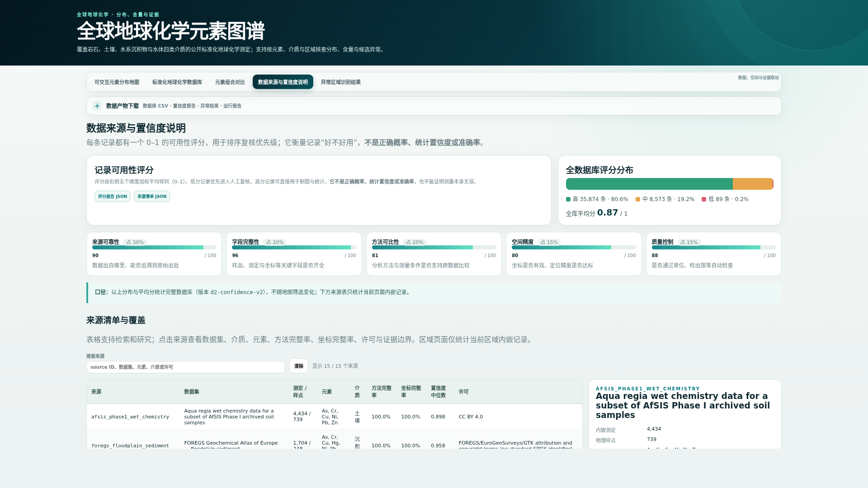Select the foregs_floodplain_sediment source row

[x=335, y=441]
